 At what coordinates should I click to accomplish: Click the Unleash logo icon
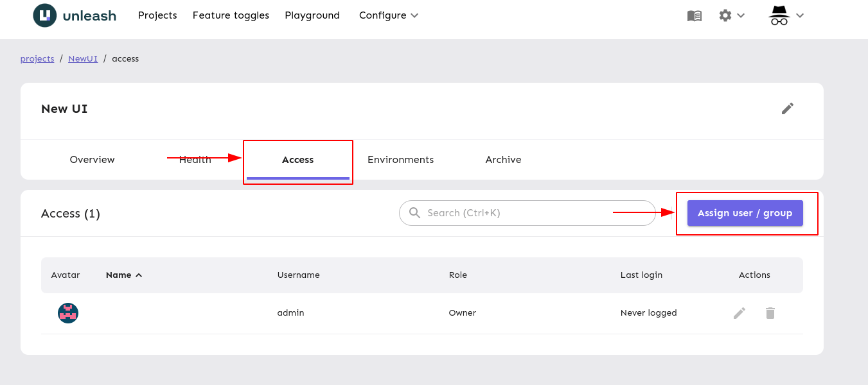(x=43, y=15)
